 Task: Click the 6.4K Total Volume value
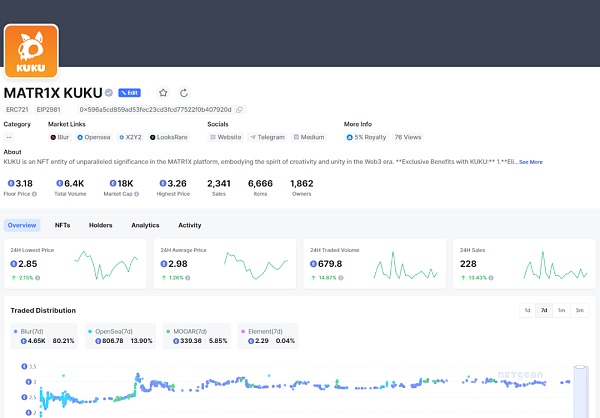tap(70, 184)
